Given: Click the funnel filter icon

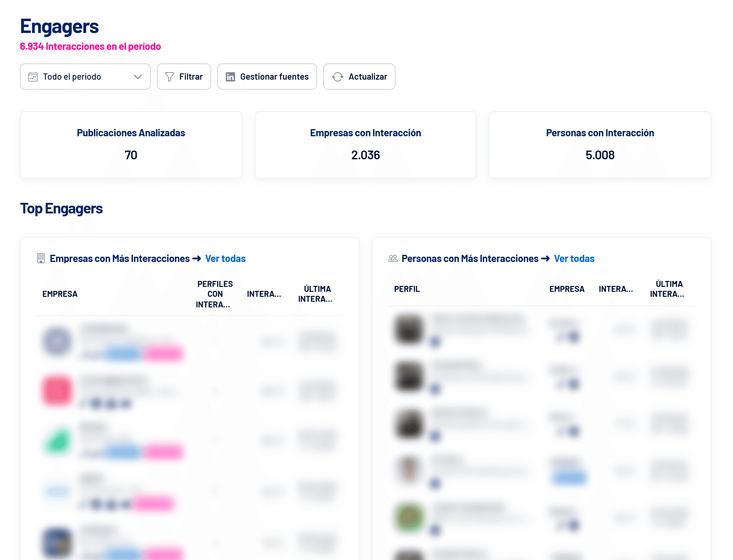Looking at the screenshot, I should tap(169, 77).
